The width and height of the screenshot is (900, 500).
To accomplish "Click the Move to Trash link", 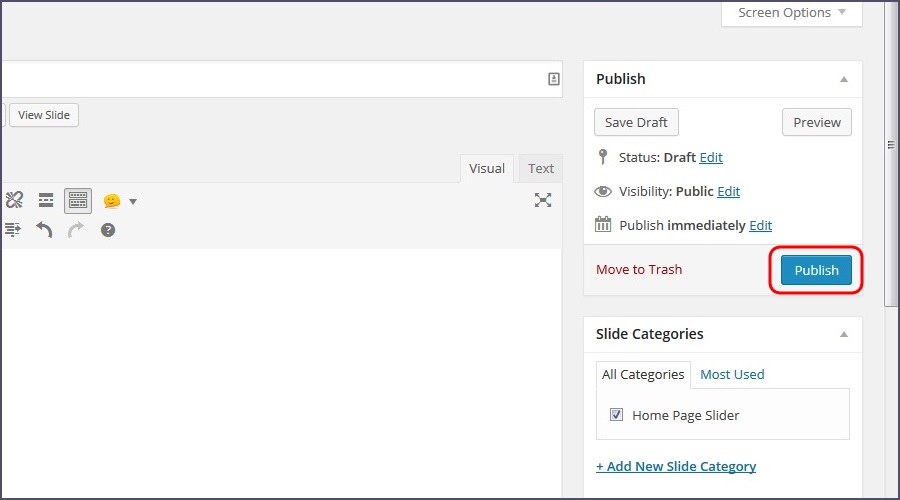I will point(639,270).
